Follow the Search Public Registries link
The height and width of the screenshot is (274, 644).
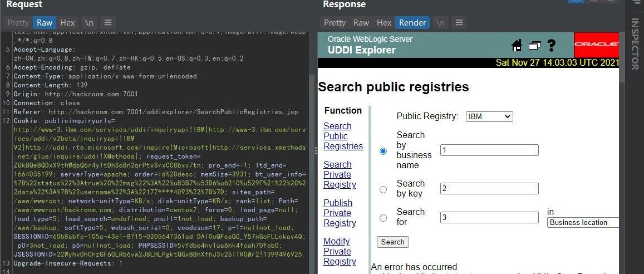tap(343, 136)
